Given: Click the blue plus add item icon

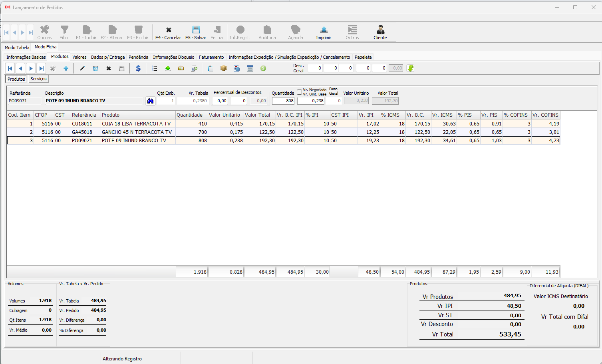Looking at the screenshot, I should (66, 68).
